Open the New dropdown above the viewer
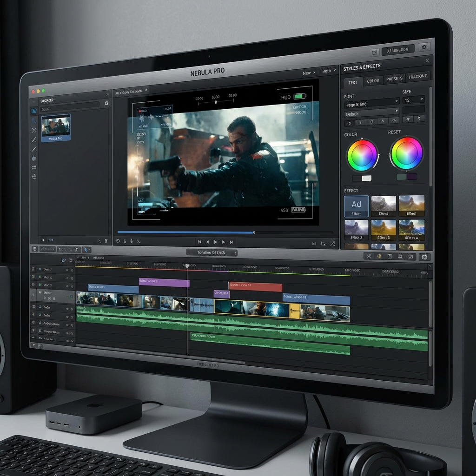476x476 pixels. tap(309, 73)
